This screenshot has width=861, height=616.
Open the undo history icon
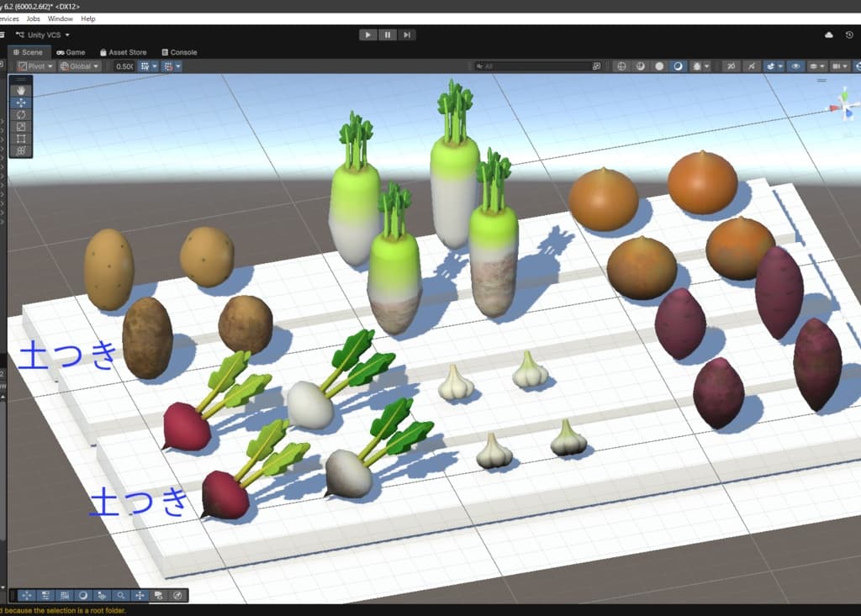[x=849, y=35]
